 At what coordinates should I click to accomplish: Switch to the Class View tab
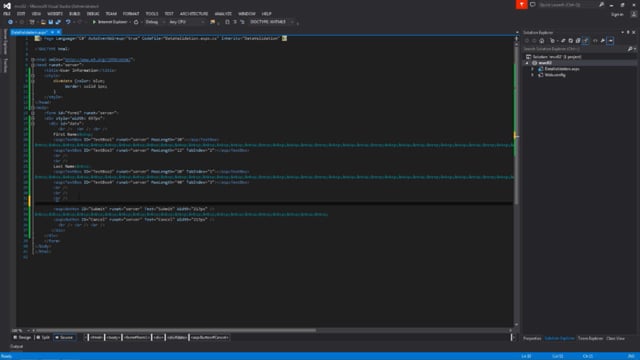[x=616, y=338]
